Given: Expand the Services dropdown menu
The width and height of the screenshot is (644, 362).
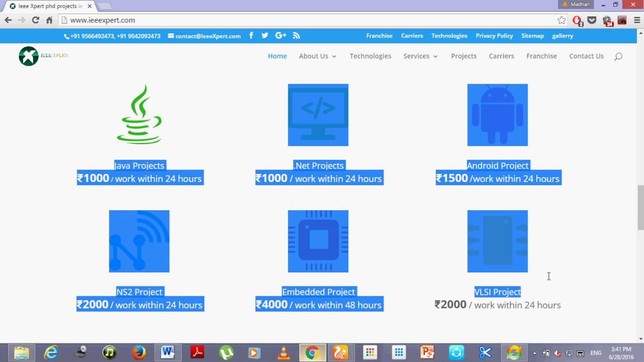Looking at the screenshot, I should pos(421,56).
